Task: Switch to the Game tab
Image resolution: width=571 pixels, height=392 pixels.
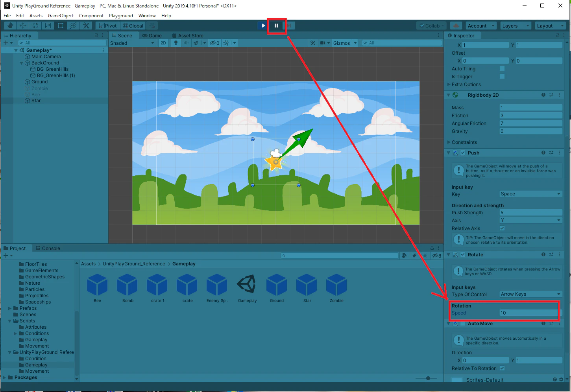Action: point(152,35)
